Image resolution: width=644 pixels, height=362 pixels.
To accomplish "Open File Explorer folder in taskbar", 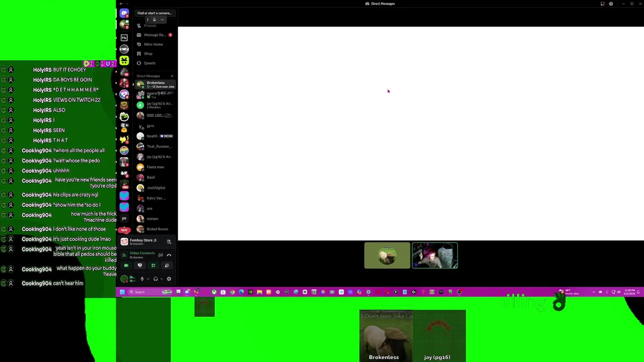I will [x=259, y=292].
